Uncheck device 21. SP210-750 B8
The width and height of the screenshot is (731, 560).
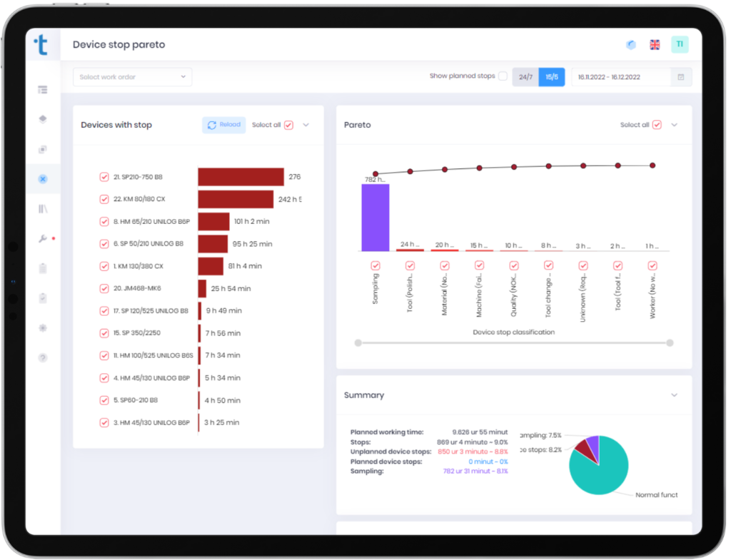coord(104,177)
